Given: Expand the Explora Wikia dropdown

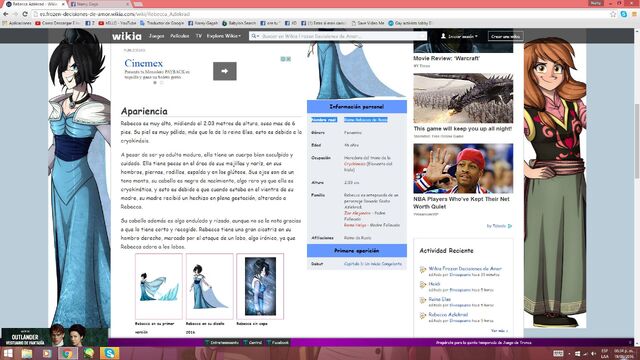Looking at the screenshot, I should point(223,36).
